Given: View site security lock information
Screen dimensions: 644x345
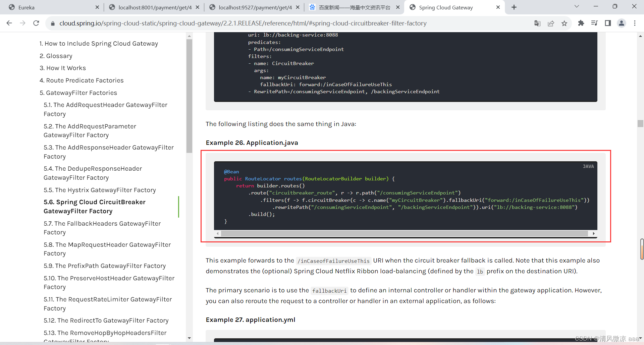Looking at the screenshot, I should [53, 23].
